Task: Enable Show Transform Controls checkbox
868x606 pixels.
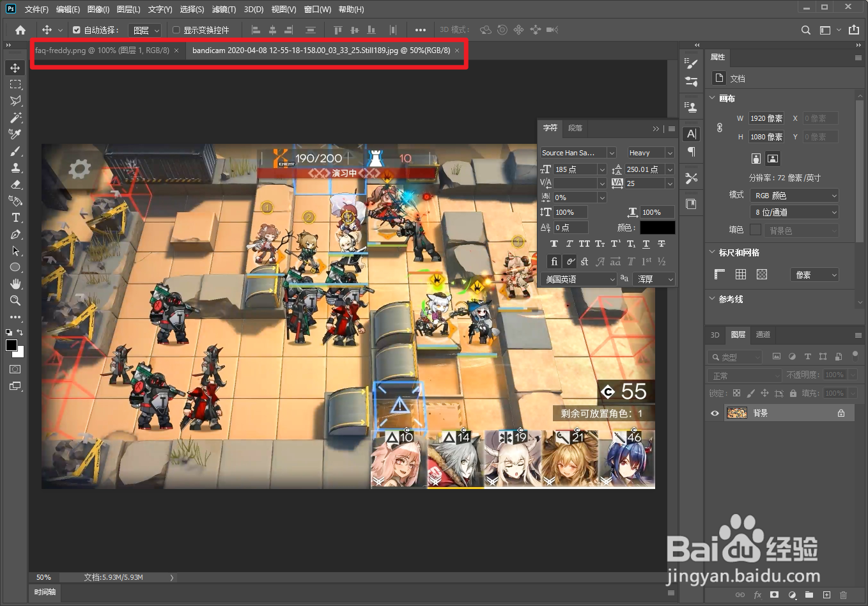Action: [176, 30]
